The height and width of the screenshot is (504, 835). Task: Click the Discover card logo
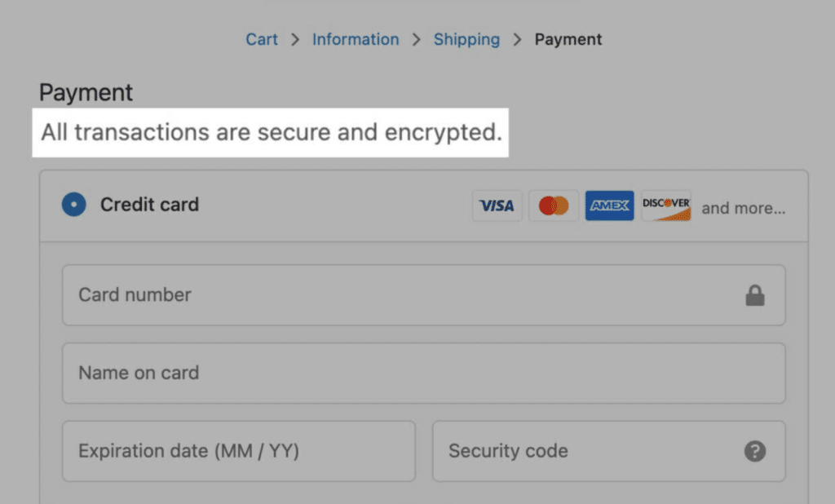pyautogui.click(x=665, y=206)
